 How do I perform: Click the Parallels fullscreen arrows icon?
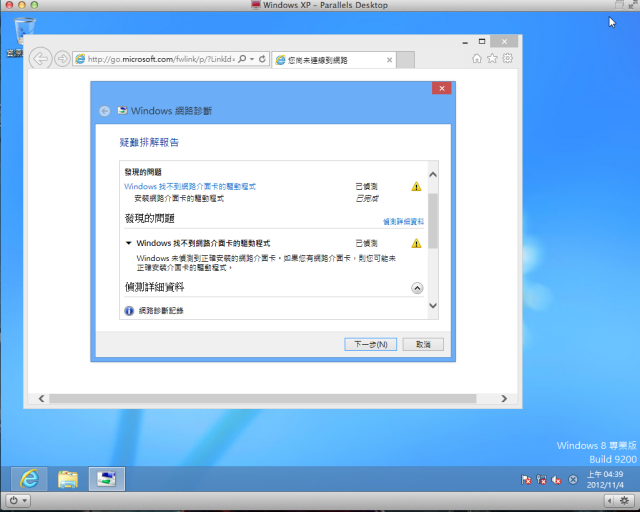pyautogui.click(x=633, y=5)
